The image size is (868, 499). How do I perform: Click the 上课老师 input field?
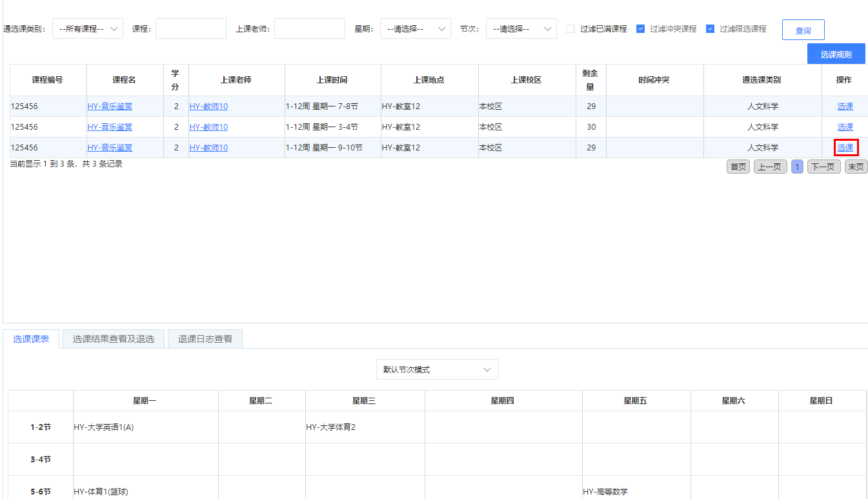(x=310, y=29)
